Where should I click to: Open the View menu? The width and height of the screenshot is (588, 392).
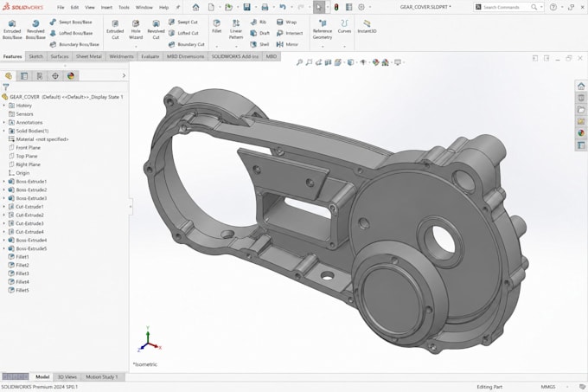(x=90, y=7)
